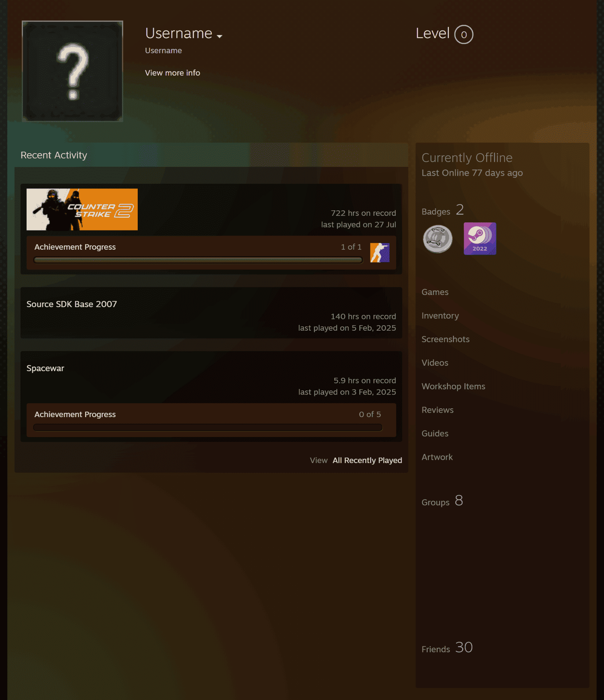This screenshot has height=700, width=604.
Task: Open the Guides profile link
Action: [x=435, y=433]
